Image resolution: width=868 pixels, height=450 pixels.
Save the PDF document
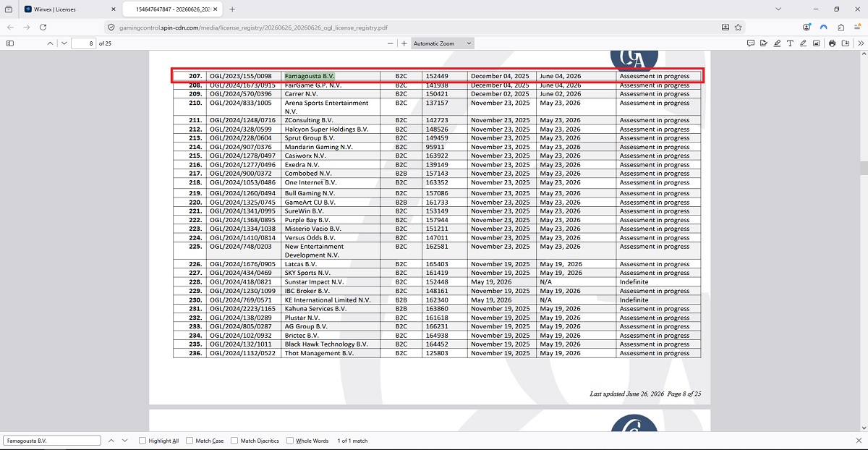[846, 43]
